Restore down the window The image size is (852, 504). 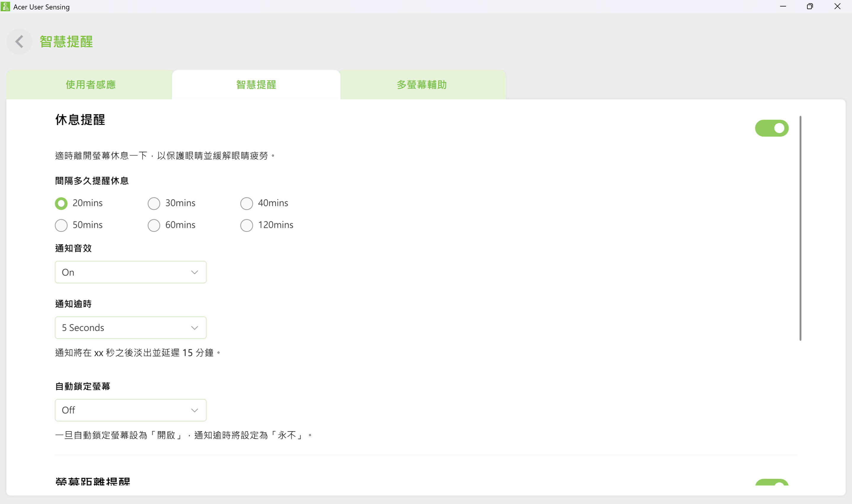[x=810, y=7]
